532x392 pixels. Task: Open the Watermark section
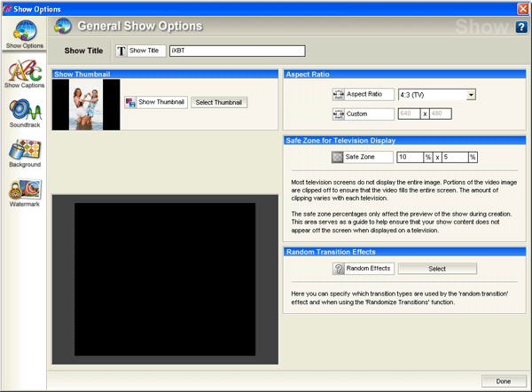coord(25,192)
